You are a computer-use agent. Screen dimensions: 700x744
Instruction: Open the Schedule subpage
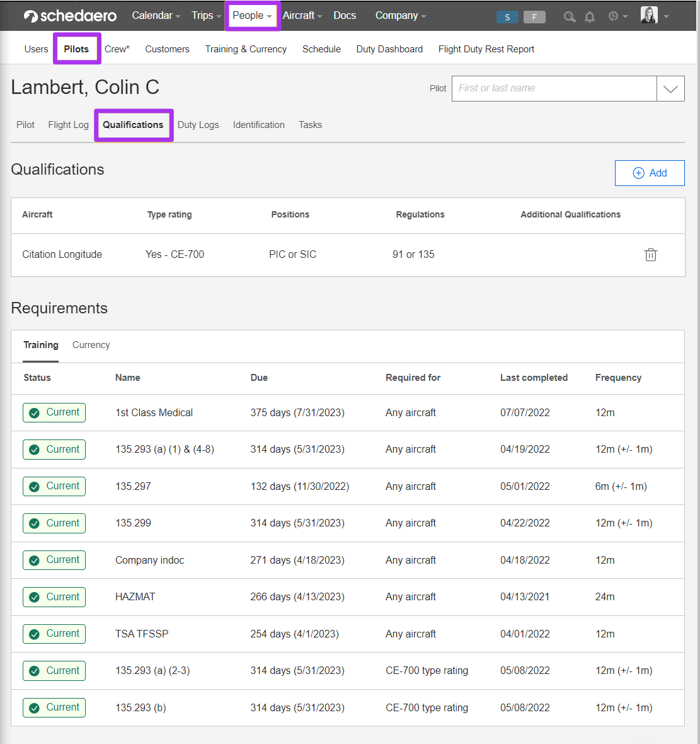coord(321,49)
